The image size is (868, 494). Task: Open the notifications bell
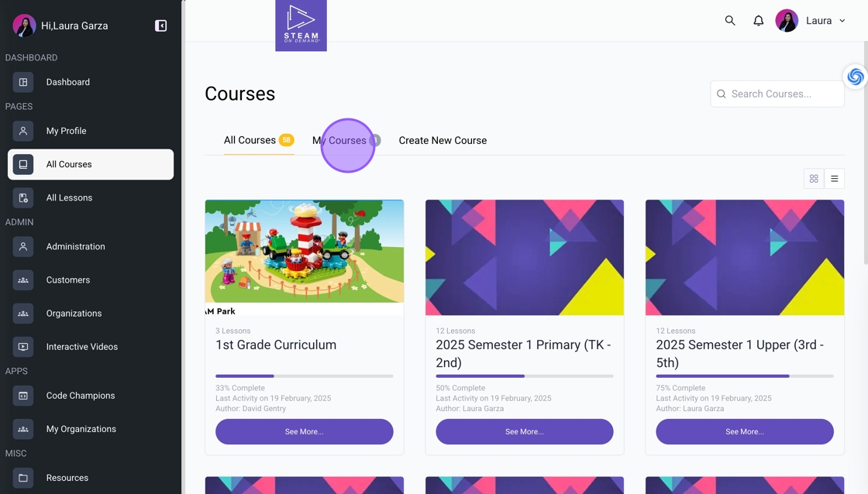point(759,20)
